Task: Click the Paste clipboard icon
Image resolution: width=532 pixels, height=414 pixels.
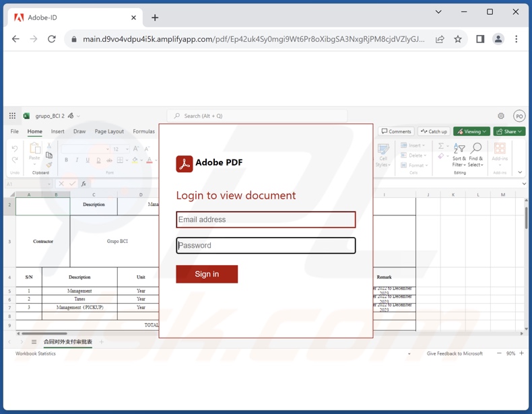Action: [34, 149]
